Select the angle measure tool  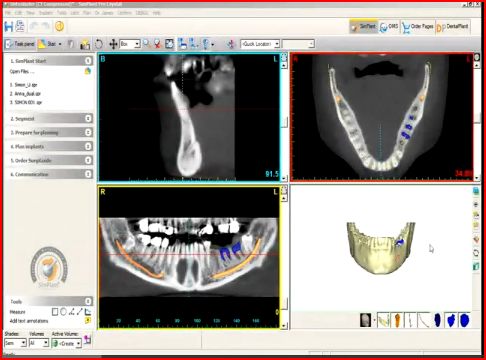tap(71, 312)
